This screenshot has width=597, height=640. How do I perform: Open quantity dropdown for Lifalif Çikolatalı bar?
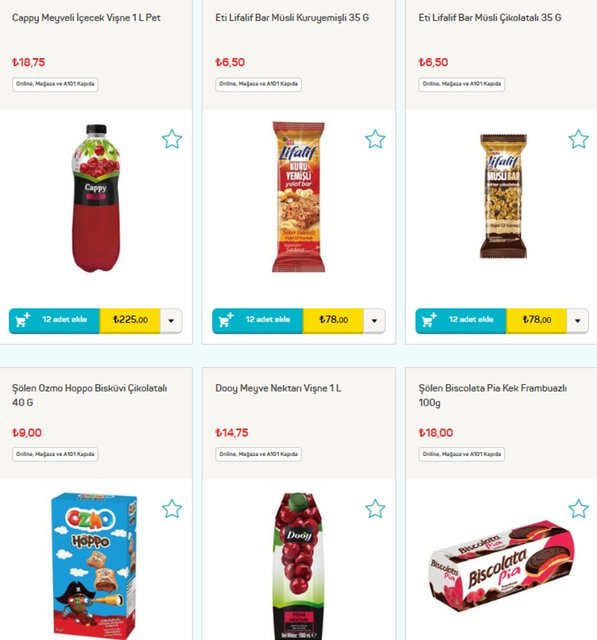[x=577, y=320]
